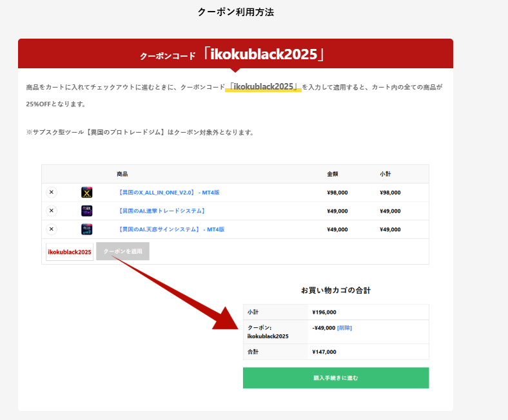Remove 異国のAI.進撃トレードシステム from the cart
This screenshot has height=420, width=508.
click(x=52, y=211)
